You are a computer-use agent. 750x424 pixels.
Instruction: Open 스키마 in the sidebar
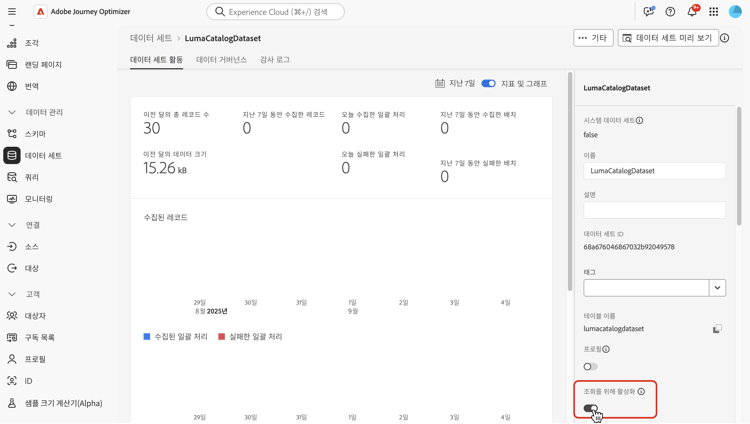[35, 134]
